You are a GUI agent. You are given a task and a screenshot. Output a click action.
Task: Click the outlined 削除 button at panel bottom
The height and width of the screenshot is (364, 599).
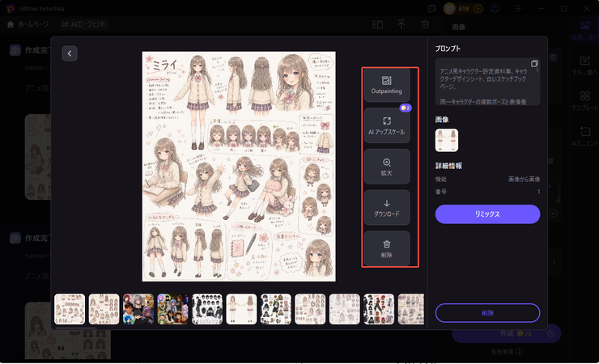click(487, 313)
